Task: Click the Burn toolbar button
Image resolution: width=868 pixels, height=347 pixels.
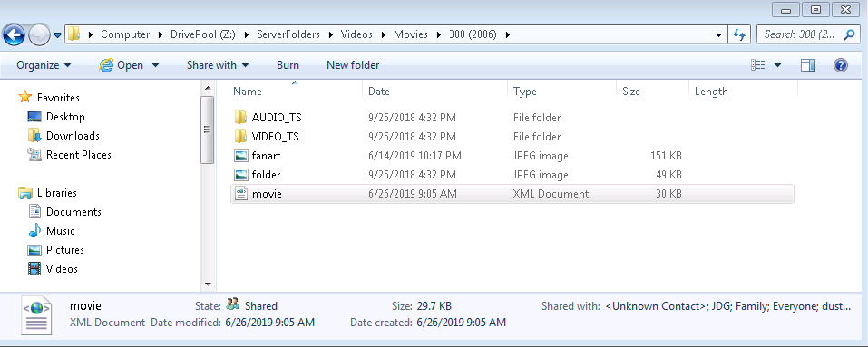Action: coord(288,65)
